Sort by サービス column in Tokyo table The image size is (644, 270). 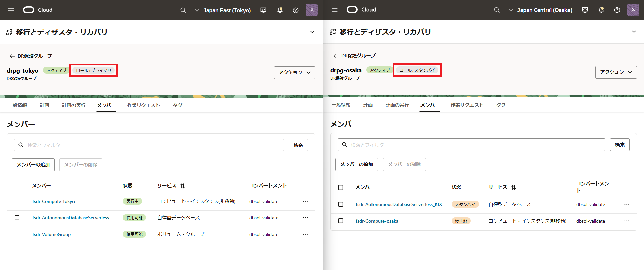(x=183, y=186)
